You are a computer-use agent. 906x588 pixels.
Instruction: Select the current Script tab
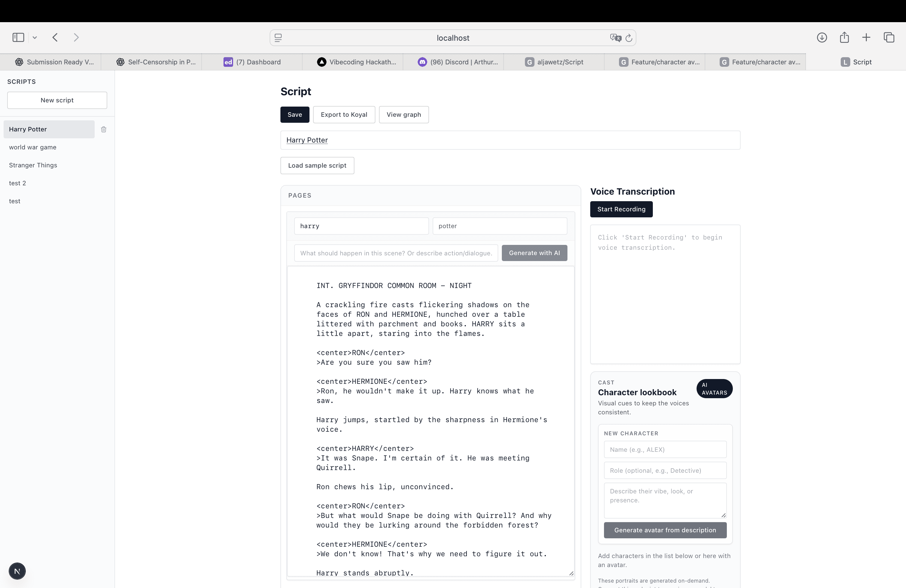coord(856,62)
